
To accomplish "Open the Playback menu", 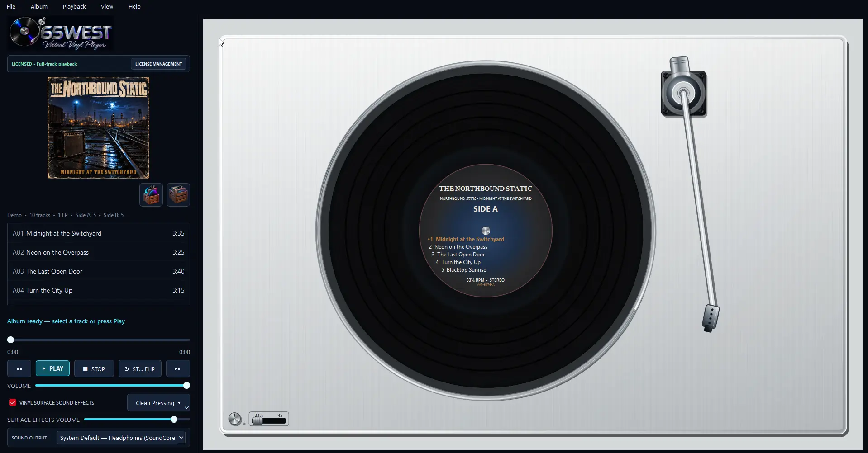I will [x=74, y=6].
